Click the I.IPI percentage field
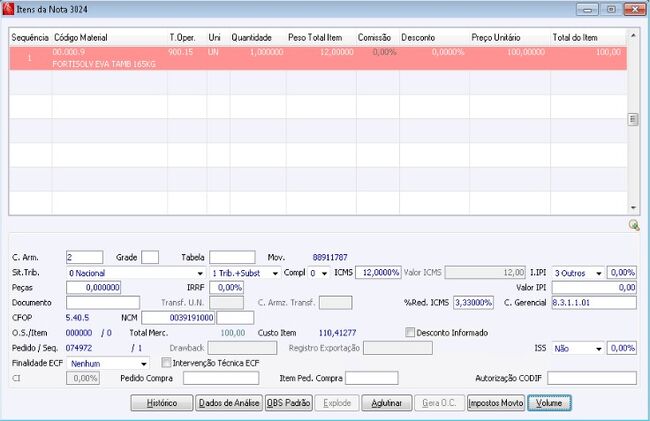 pos(622,272)
